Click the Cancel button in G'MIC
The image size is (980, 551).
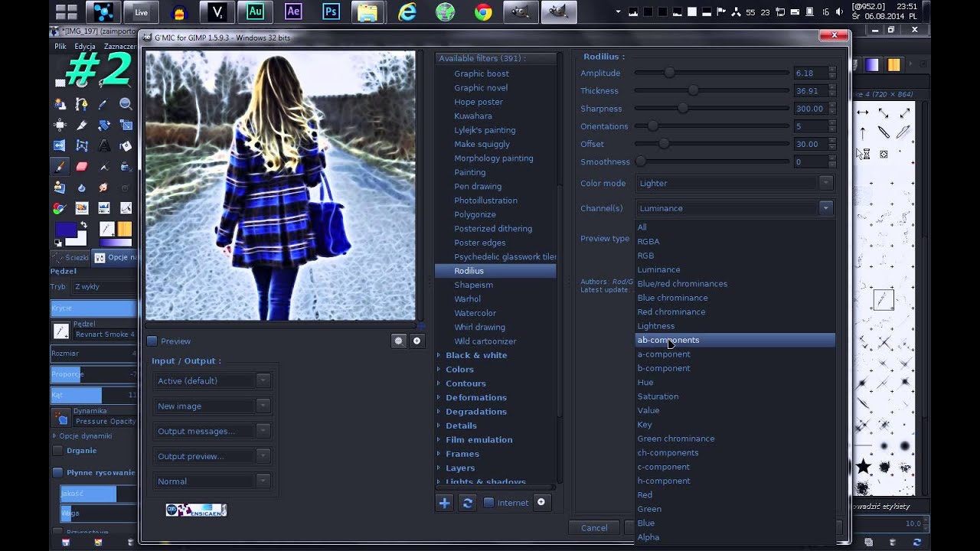(x=594, y=527)
